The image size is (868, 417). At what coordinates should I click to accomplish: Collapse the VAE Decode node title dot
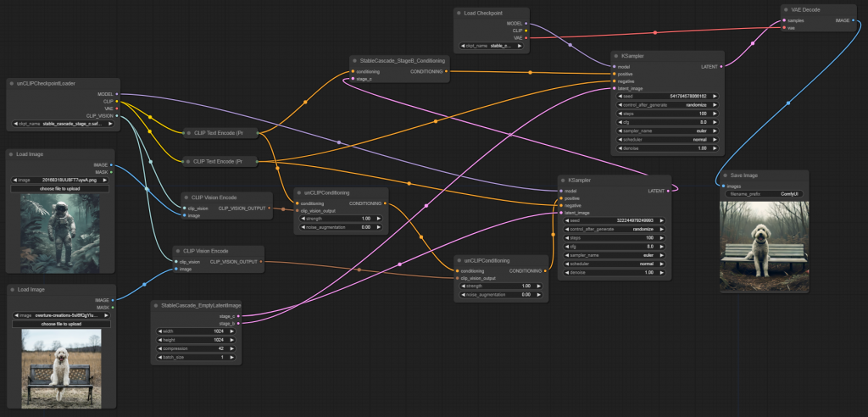[x=787, y=10]
